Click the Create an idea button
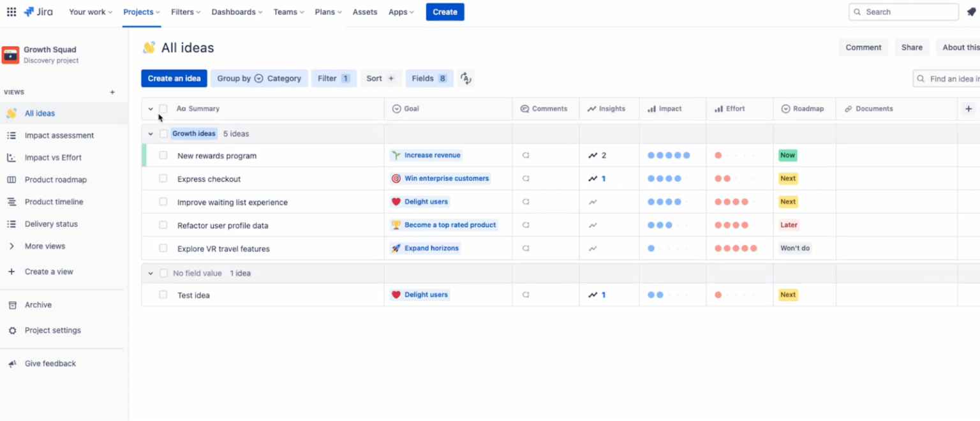 (x=174, y=78)
